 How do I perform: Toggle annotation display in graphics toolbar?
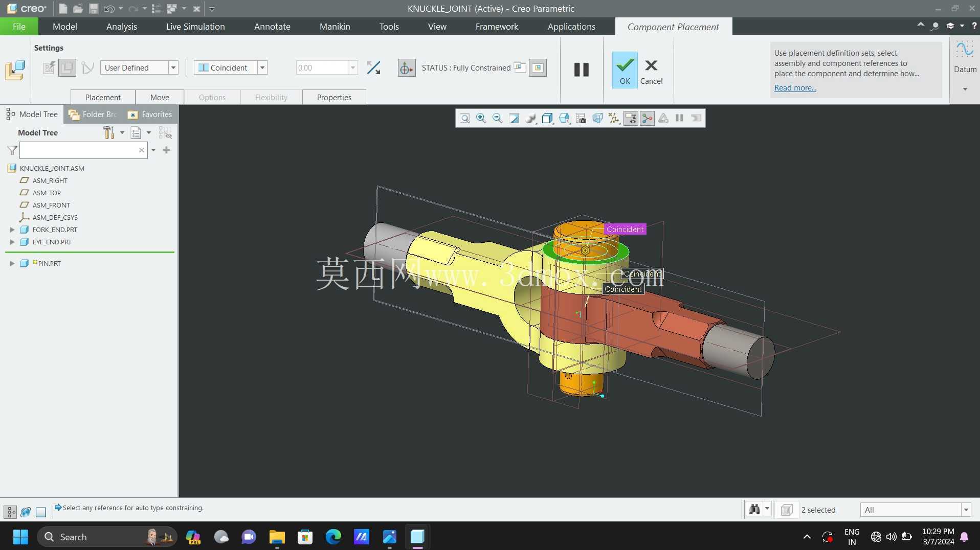[x=631, y=119]
